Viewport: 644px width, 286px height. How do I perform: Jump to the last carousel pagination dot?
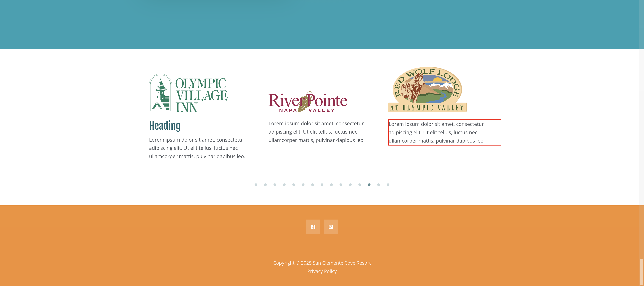(x=388, y=185)
